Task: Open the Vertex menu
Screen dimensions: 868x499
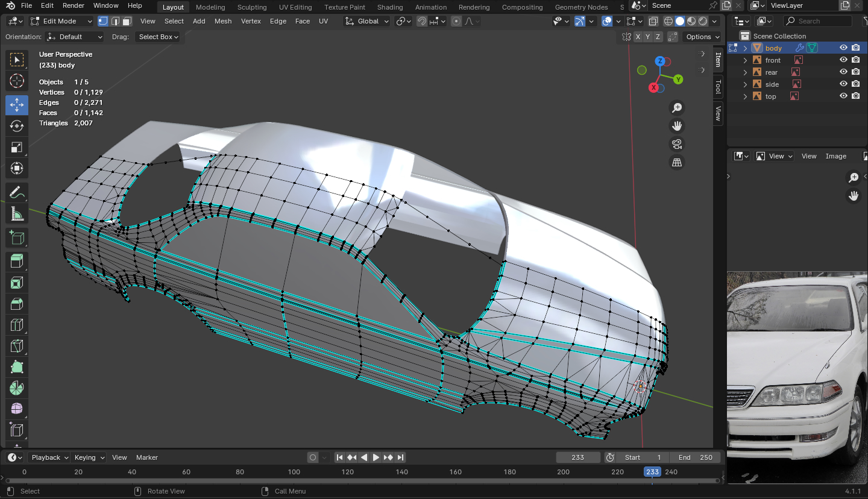Action: (x=251, y=21)
